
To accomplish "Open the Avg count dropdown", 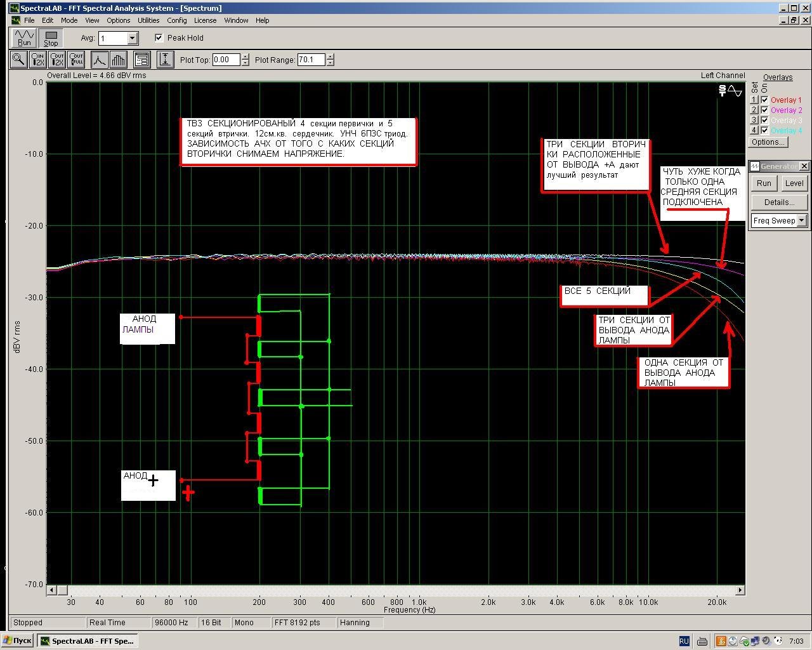I will [x=132, y=38].
